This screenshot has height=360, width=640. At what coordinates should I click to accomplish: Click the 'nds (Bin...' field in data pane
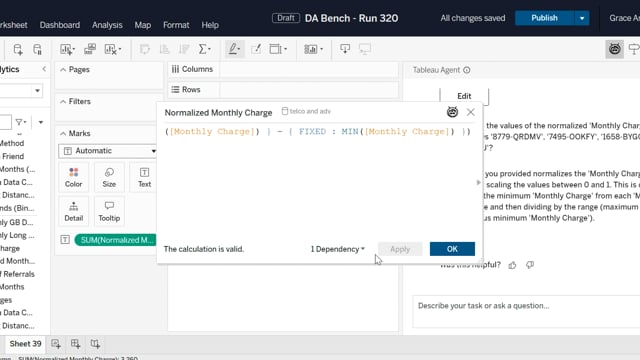coord(17,208)
